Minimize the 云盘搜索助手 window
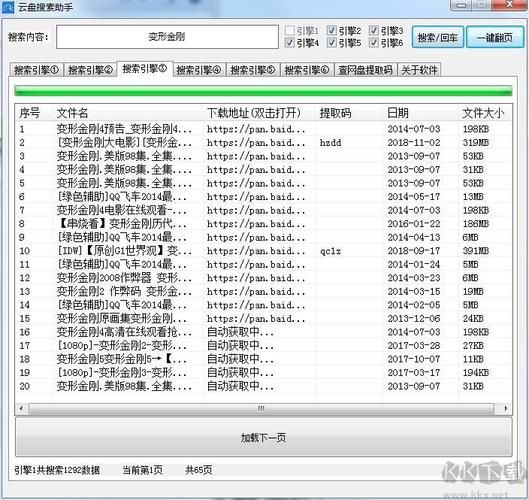This screenshot has height=500, width=529. pos(462,5)
